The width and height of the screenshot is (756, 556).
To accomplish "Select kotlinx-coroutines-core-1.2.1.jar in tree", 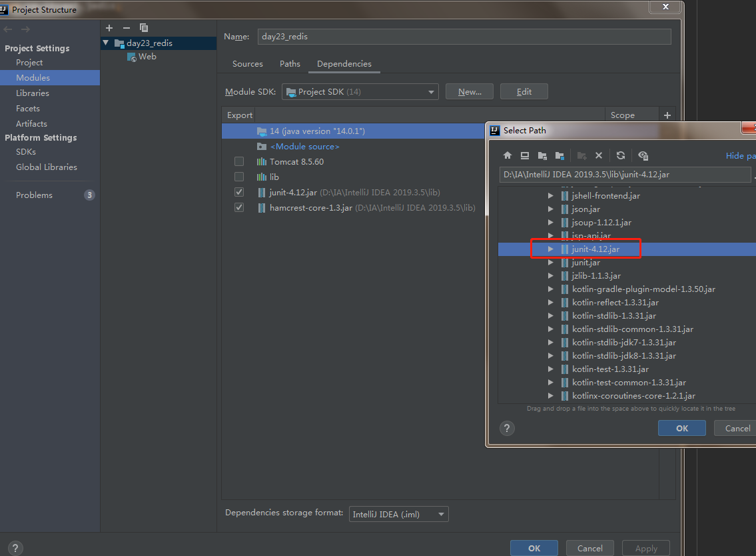I will [633, 396].
